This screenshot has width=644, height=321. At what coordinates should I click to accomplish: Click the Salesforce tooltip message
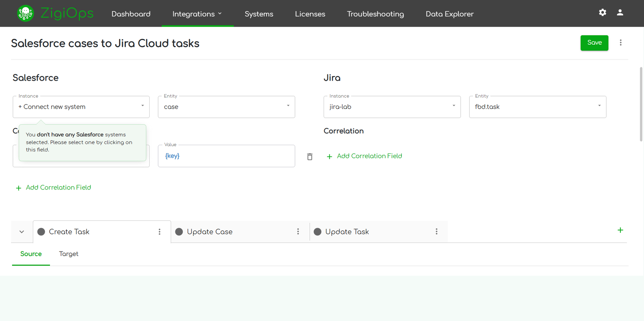[83, 142]
